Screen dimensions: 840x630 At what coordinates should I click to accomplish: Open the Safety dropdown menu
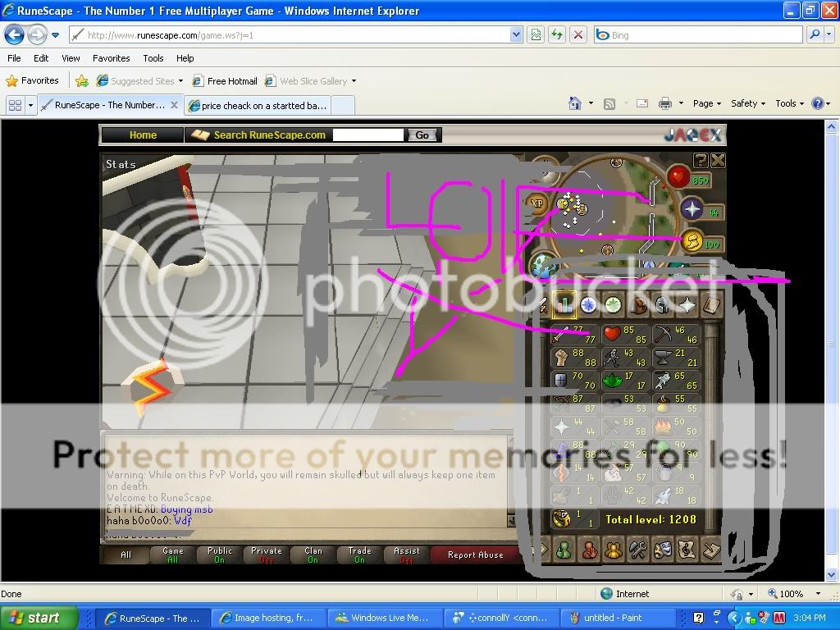coord(747,103)
